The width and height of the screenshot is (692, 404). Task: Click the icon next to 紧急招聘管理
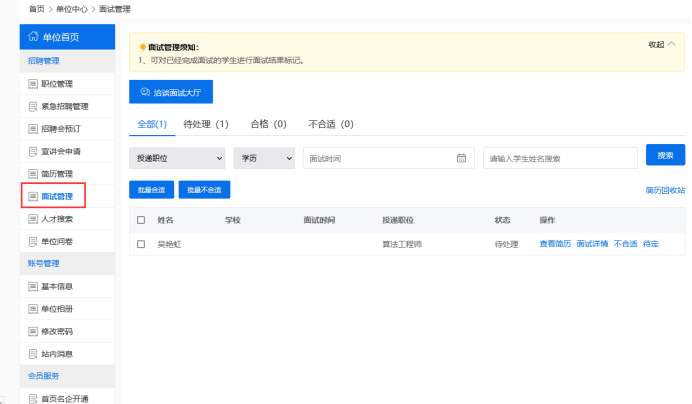click(33, 106)
